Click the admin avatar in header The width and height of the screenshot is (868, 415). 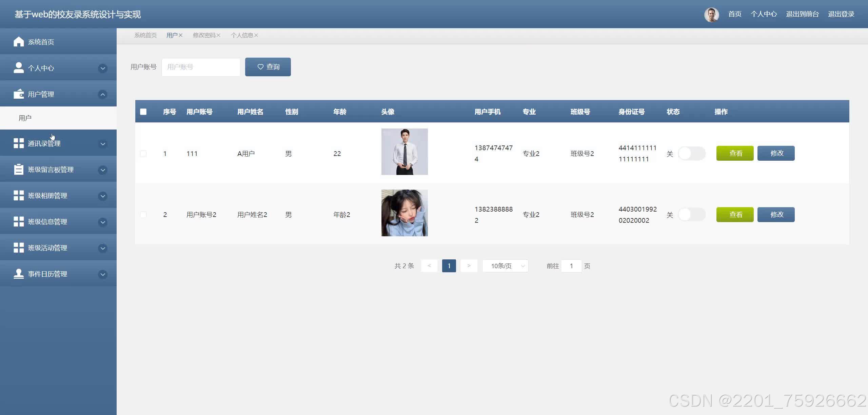tap(711, 14)
